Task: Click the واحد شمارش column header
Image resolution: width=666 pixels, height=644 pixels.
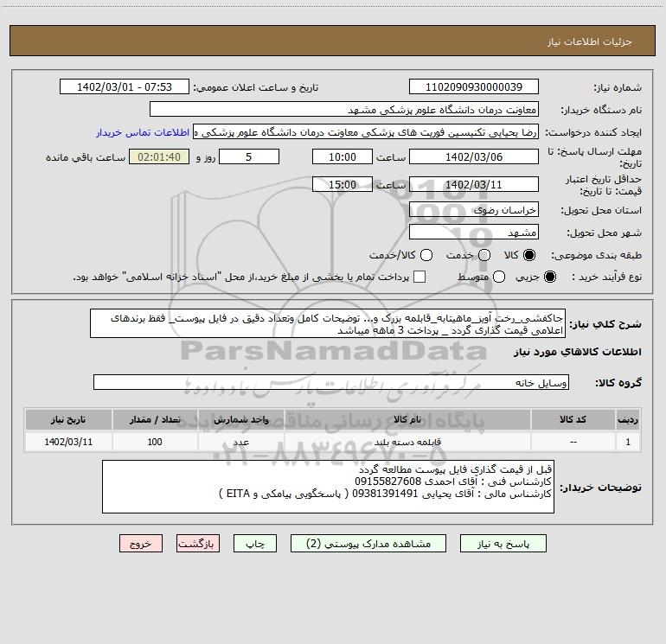Action: coord(240,419)
